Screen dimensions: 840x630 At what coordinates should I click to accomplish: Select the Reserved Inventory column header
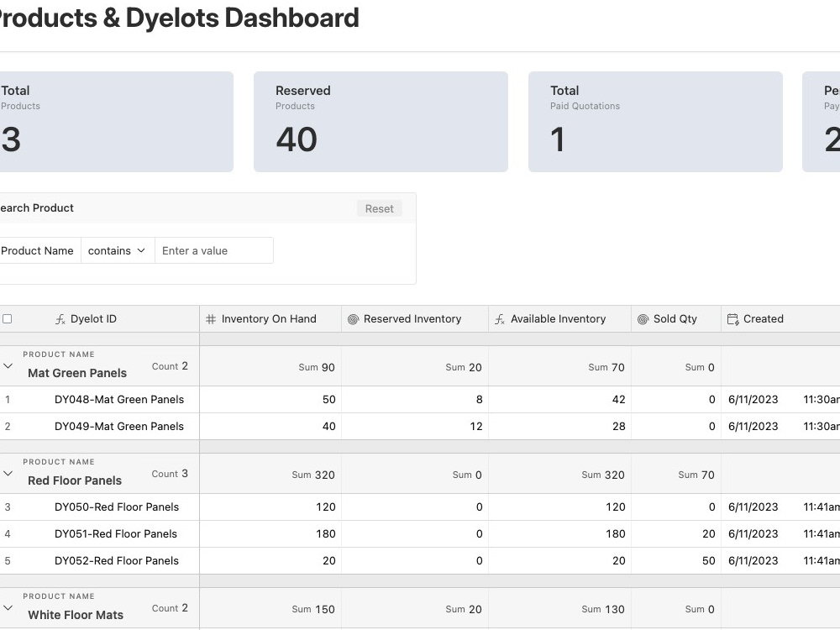[415, 319]
